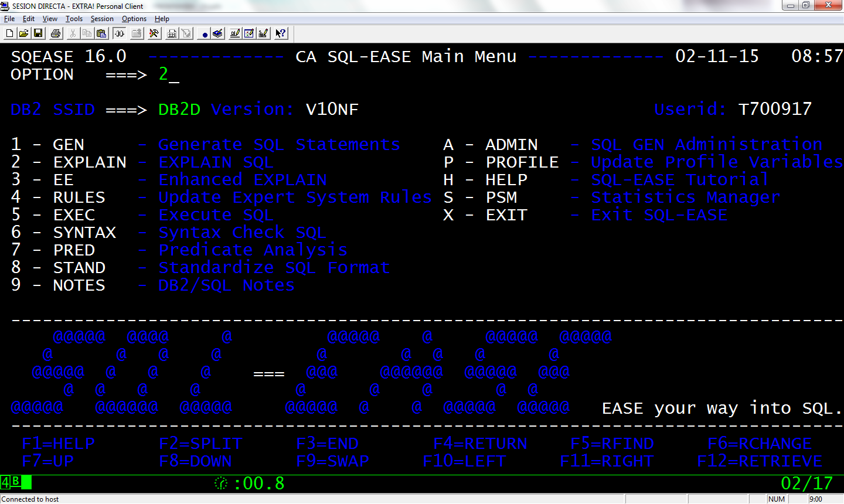Click 'DB2/SQL Notes' option text
The height and width of the screenshot is (504, 844).
(x=227, y=285)
